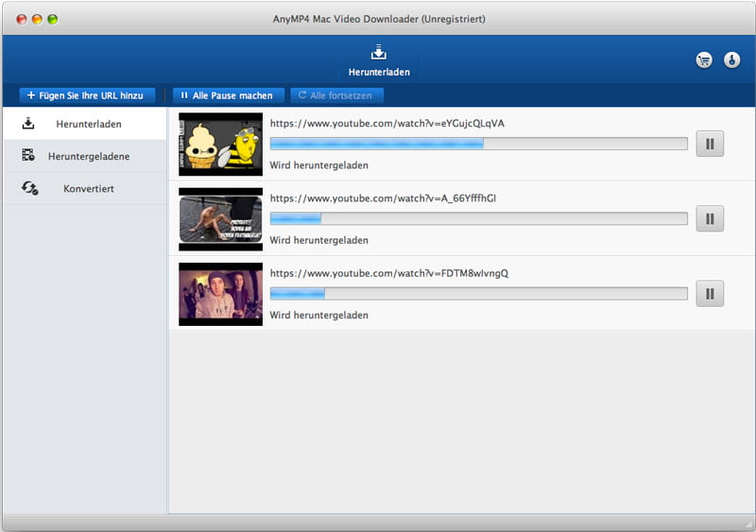The height and width of the screenshot is (532, 756).
Task: Select Herunterladen in the sidebar
Action: click(85, 124)
